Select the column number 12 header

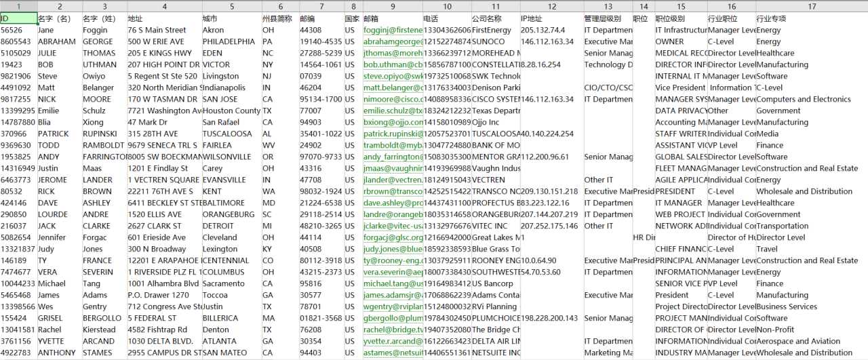(x=551, y=6)
